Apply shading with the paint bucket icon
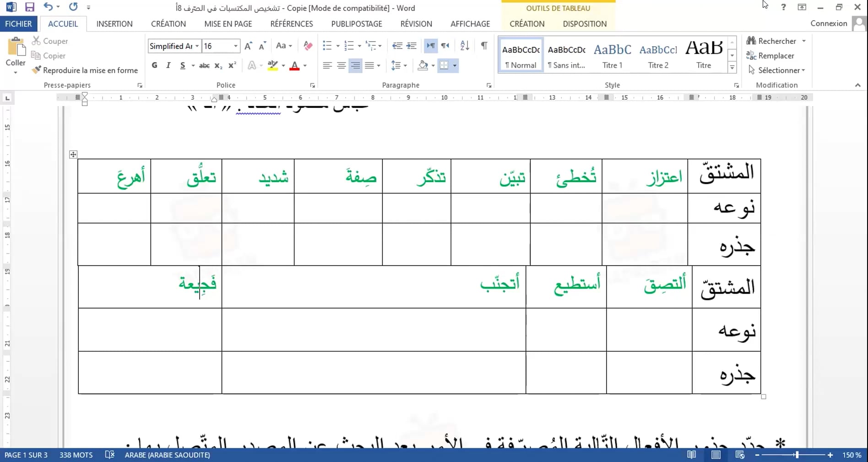Image resolution: width=868 pixels, height=462 pixels. click(x=423, y=65)
